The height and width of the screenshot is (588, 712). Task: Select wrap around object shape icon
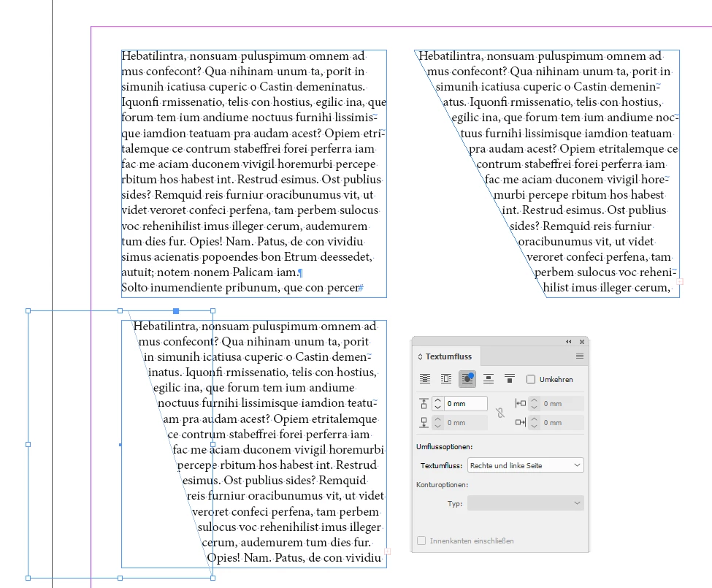click(467, 378)
